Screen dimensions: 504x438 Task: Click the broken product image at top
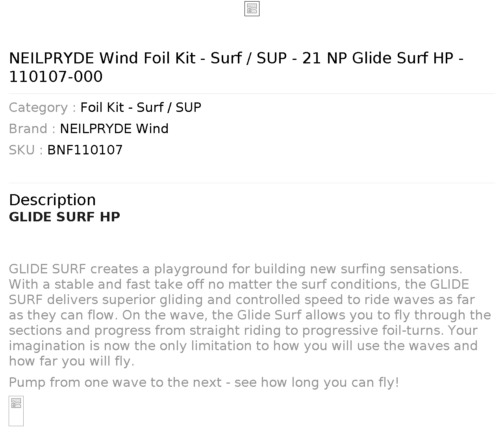(x=252, y=9)
